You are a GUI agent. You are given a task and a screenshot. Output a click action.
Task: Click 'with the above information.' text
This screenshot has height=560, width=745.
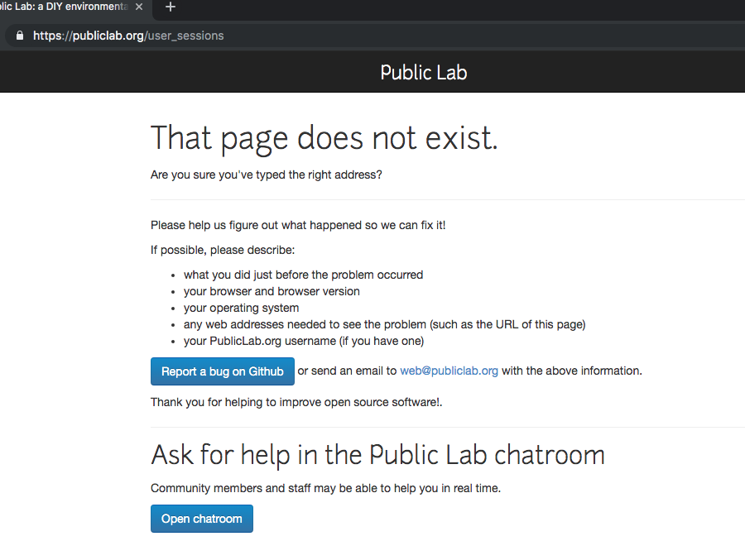pyautogui.click(x=572, y=371)
